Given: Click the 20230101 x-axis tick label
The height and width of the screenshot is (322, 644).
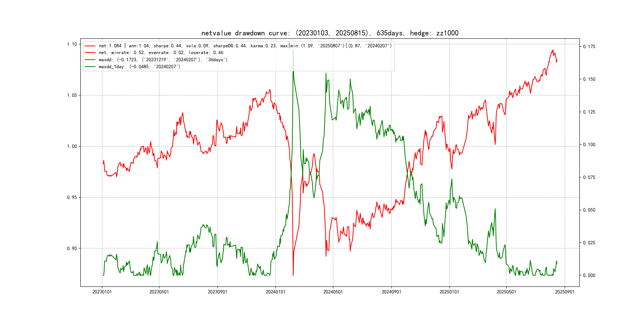Looking at the screenshot, I should [102, 292].
